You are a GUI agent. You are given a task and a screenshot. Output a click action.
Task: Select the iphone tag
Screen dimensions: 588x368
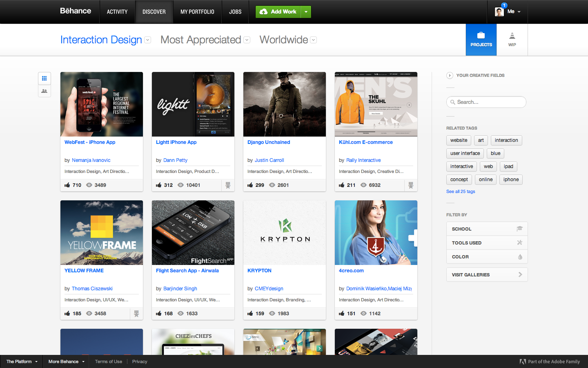click(511, 180)
